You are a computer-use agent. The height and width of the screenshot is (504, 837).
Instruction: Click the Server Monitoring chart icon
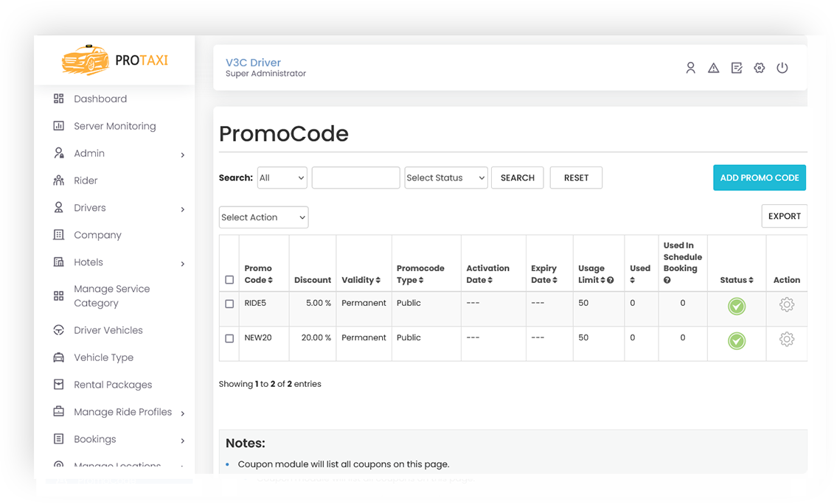click(x=59, y=126)
